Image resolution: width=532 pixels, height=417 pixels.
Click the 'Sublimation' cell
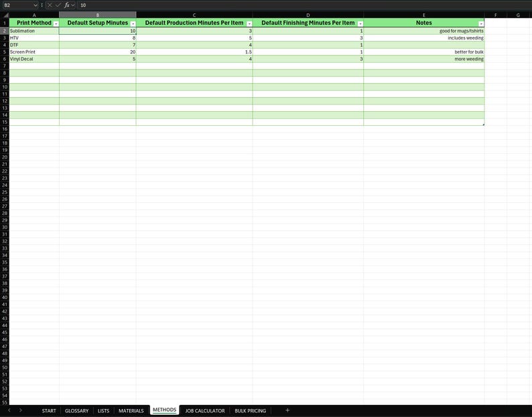(34, 31)
